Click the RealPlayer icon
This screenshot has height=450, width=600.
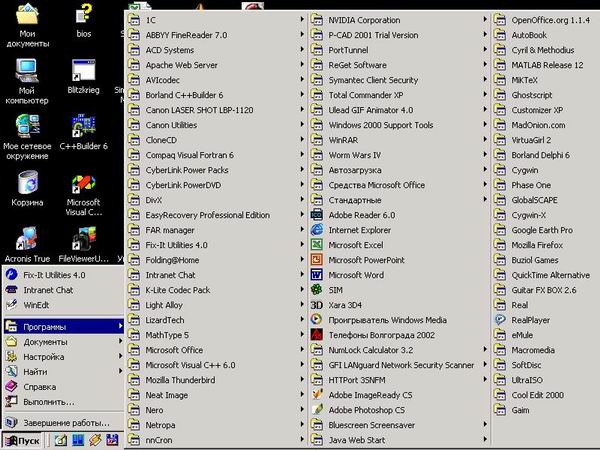[x=500, y=320]
